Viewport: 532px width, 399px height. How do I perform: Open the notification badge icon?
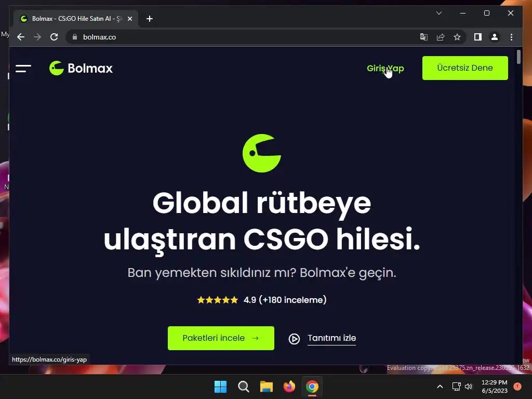(x=517, y=387)
